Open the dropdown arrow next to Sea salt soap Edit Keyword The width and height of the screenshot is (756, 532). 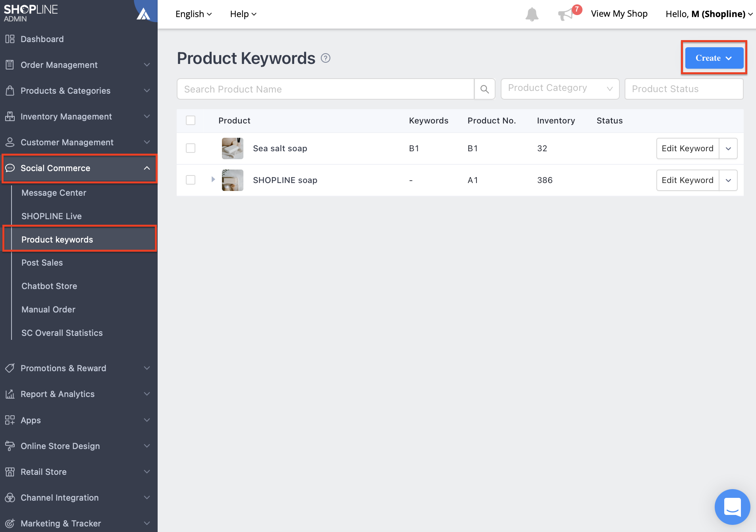[728, 148]
